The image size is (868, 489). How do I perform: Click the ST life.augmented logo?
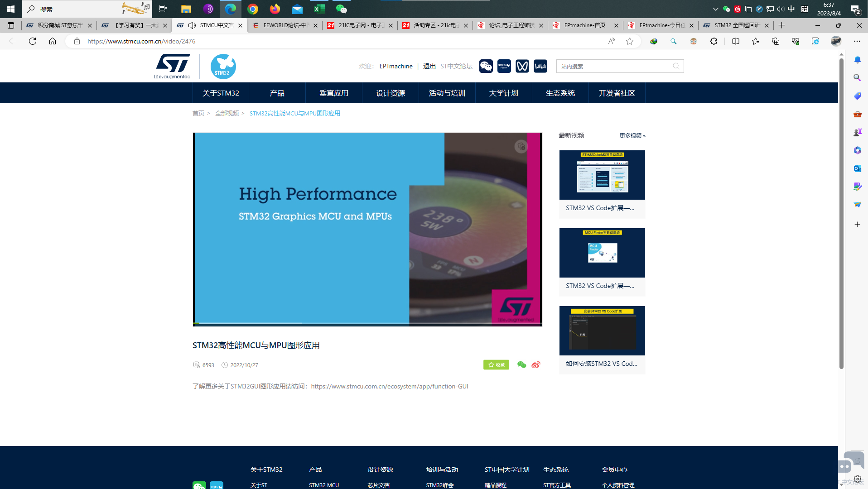tap(172, 66)
